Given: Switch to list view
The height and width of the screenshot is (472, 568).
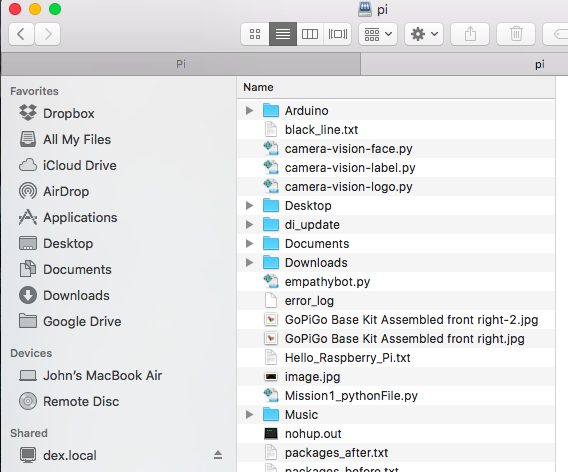Looking at the screenshot, I should coord(283,34).
